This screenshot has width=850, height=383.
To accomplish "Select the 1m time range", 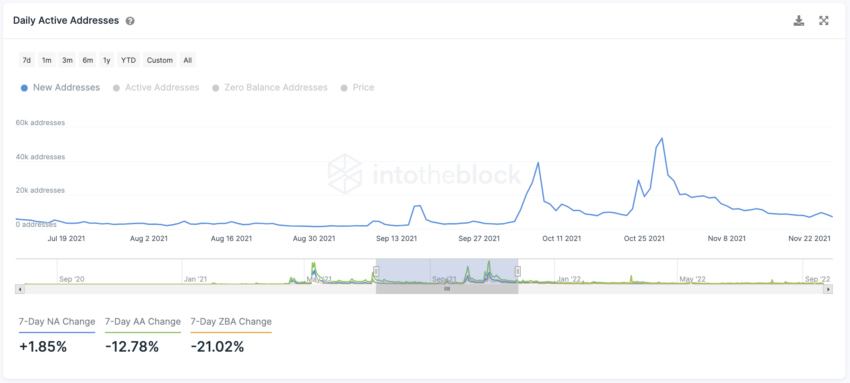I will tap(47, 60).
